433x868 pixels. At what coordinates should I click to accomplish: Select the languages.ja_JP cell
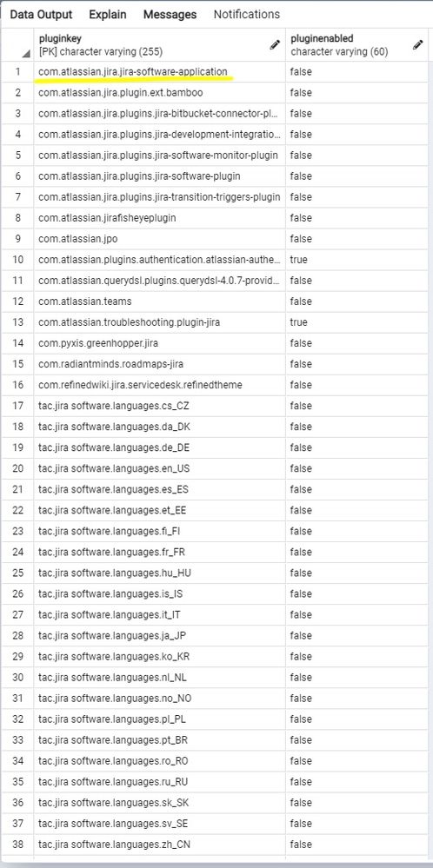(159, 635)
